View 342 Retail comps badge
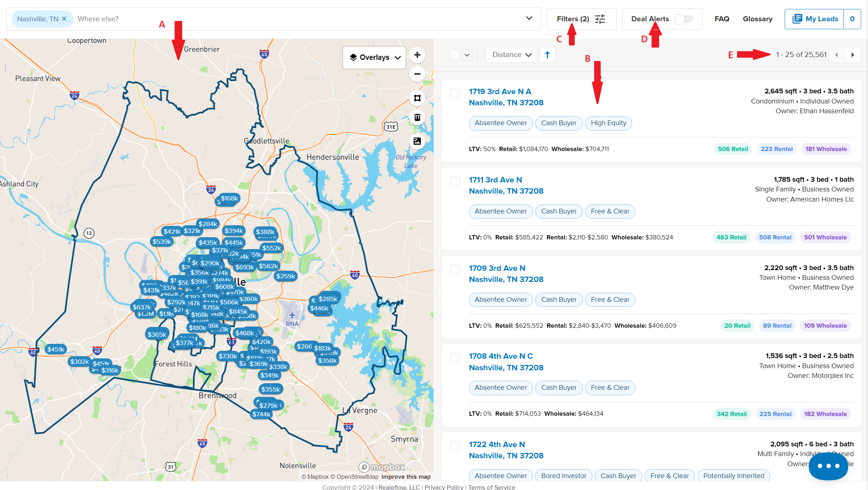The width and height of the screenshot is (868, 490). point(731,414)
